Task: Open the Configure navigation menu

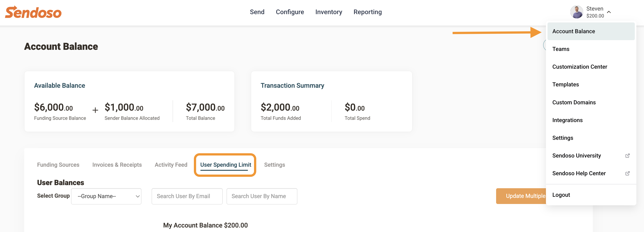Action: click(290, 12)
